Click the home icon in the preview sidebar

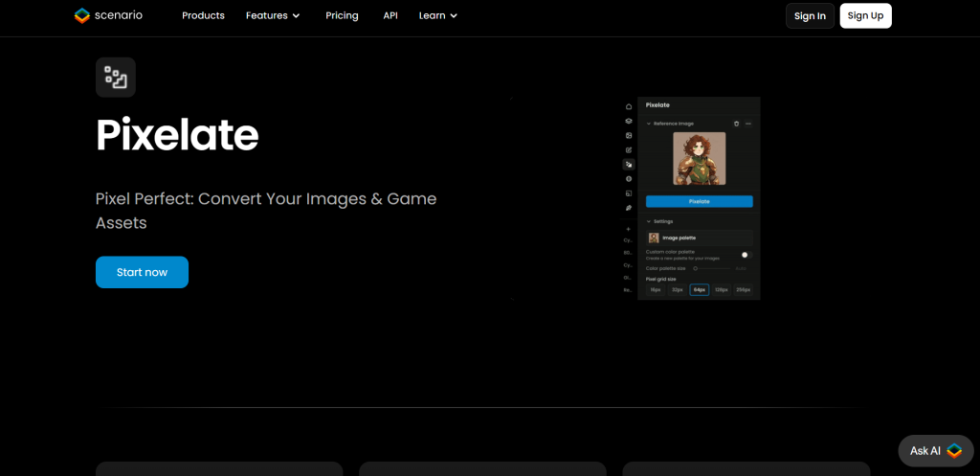tap(629, 106)
